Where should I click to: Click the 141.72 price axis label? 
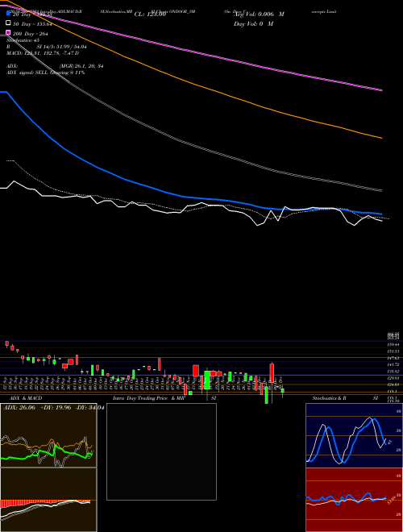393,364
